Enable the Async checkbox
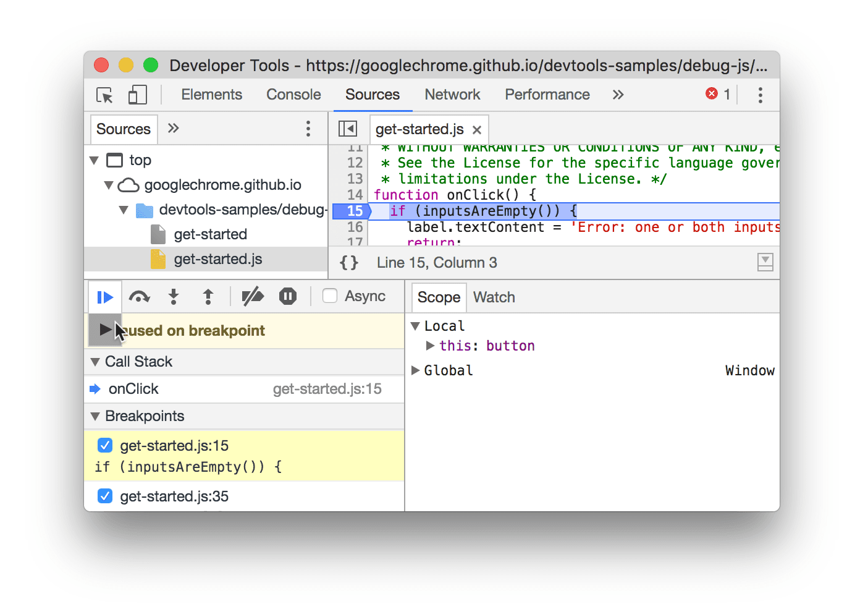This screenshot has height=609, width=868. point(329,296)
